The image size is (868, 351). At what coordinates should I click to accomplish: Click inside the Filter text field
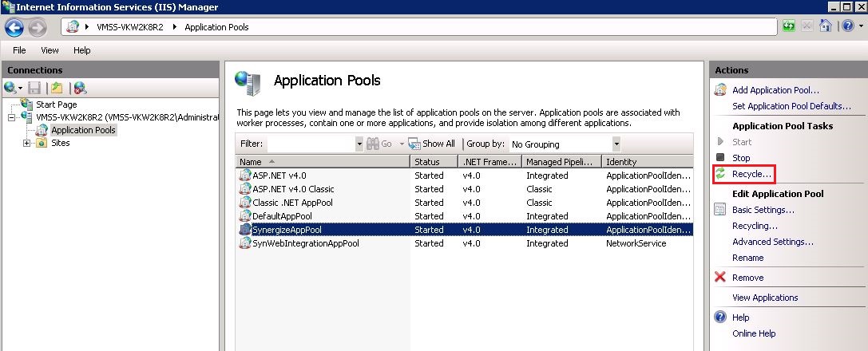pyautogui.click(x=311, y=144)
